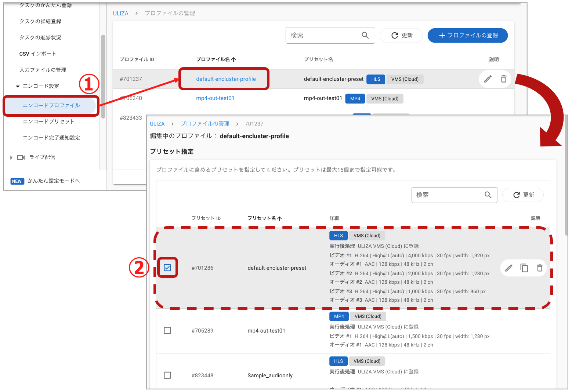Uncheck the checkbox for preset #701286
The image size is (572, 392).
167,268
